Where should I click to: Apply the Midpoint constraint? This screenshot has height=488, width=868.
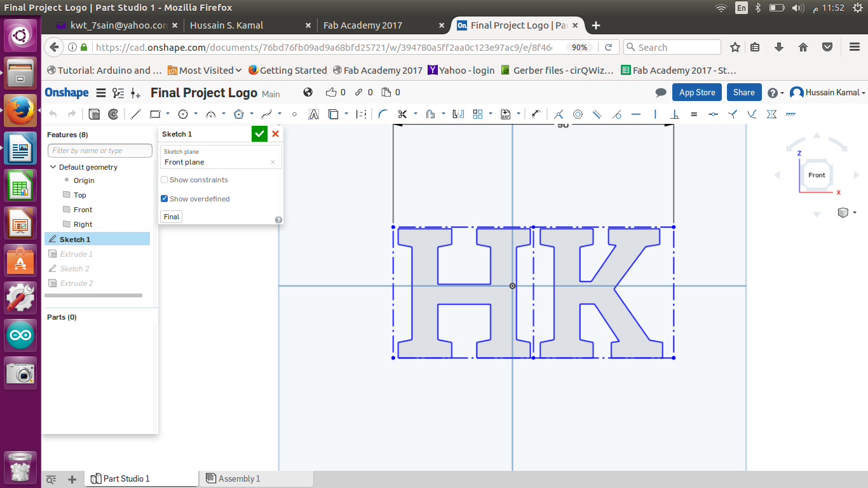(714, 114)
